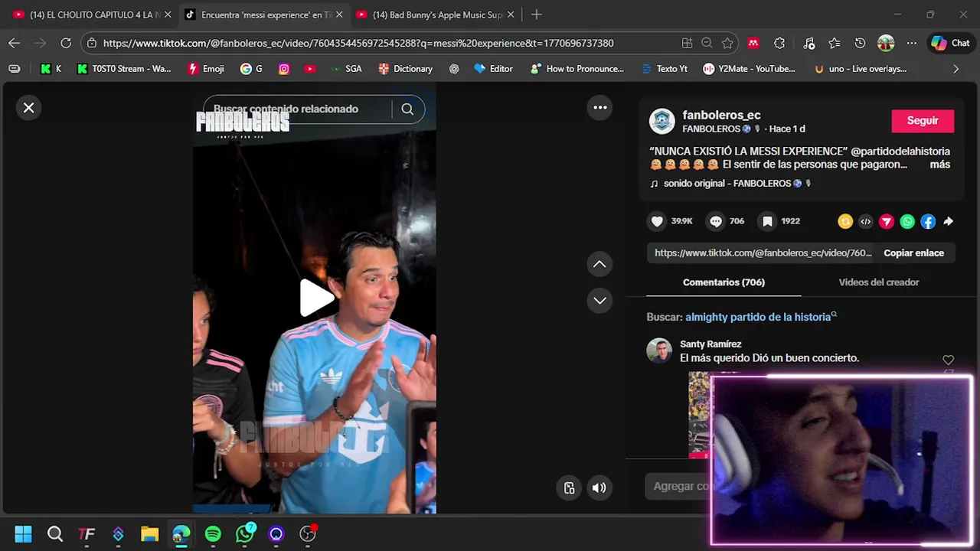Expand the video description with 'más'
980x551 pixels.
(939, 165)
